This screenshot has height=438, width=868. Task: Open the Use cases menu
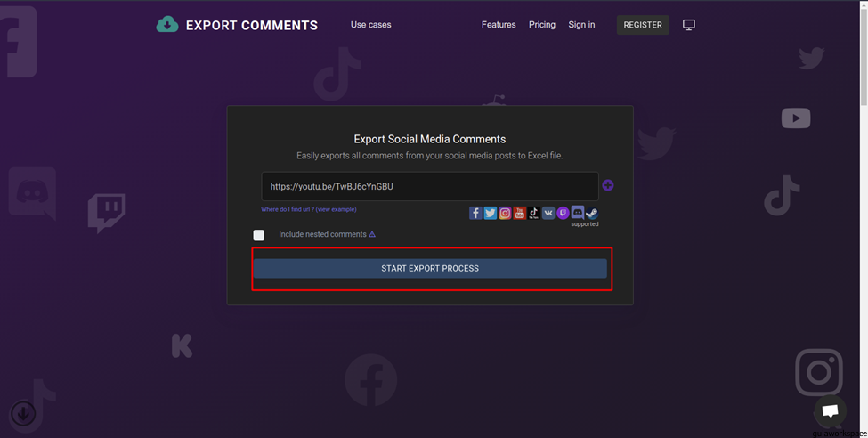coord(371,25)
